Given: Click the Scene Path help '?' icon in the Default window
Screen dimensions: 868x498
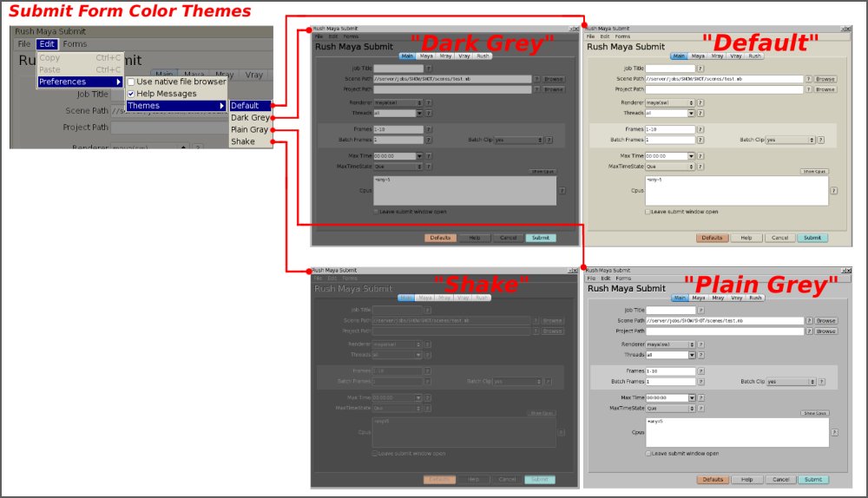Looking at the screenshot, I should tap(809, 79).
